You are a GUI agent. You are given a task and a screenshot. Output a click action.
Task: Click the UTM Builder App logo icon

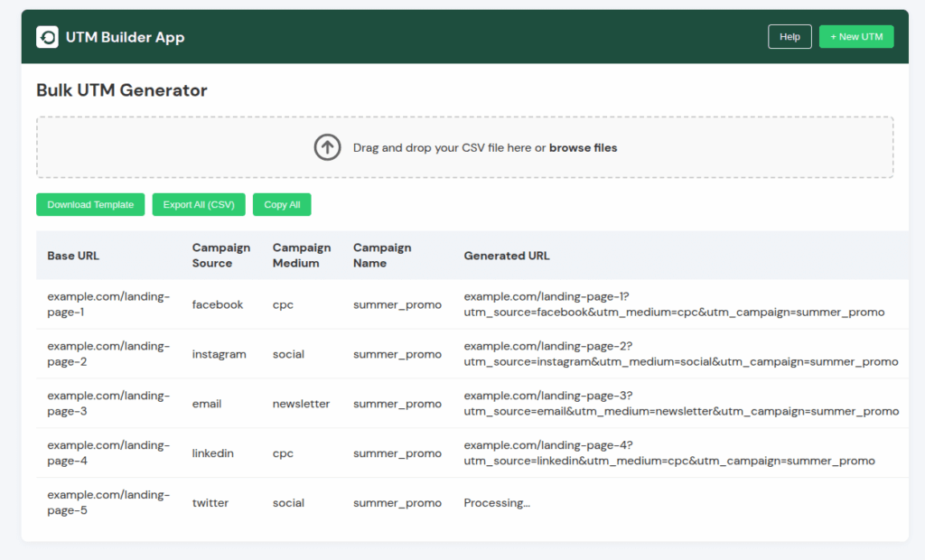(x=47, y=37)
